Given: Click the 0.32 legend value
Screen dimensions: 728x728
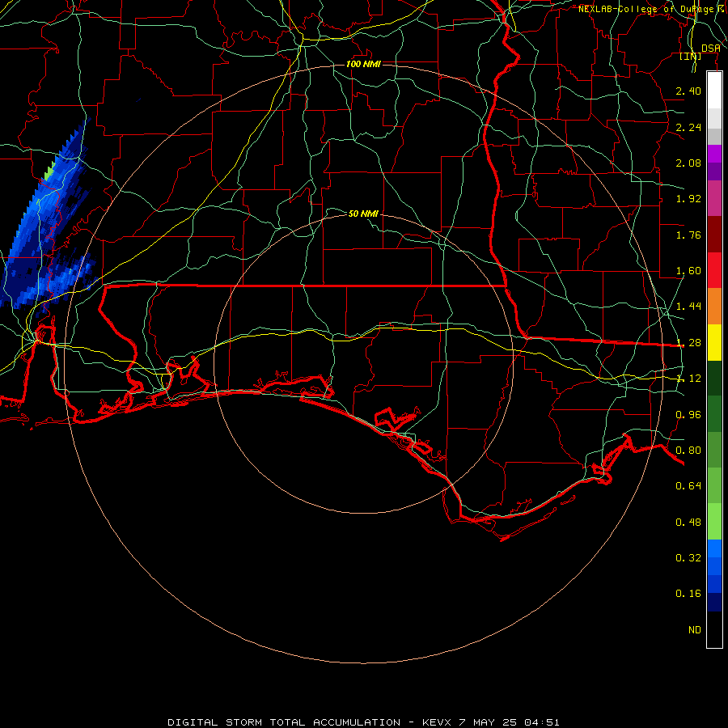Looking at the screenshot, I should pos(688,558).
